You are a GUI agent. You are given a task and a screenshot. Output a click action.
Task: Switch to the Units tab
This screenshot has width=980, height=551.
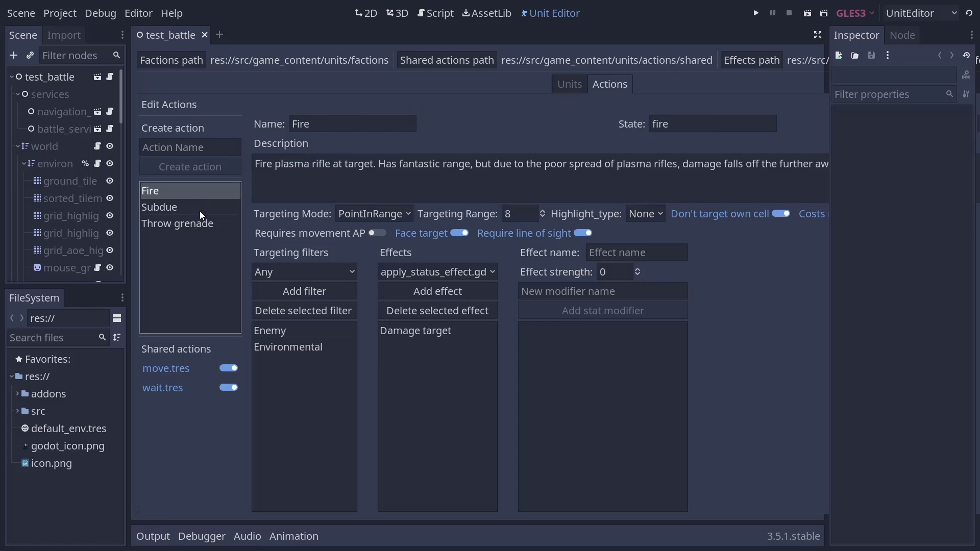click(570, 84)
